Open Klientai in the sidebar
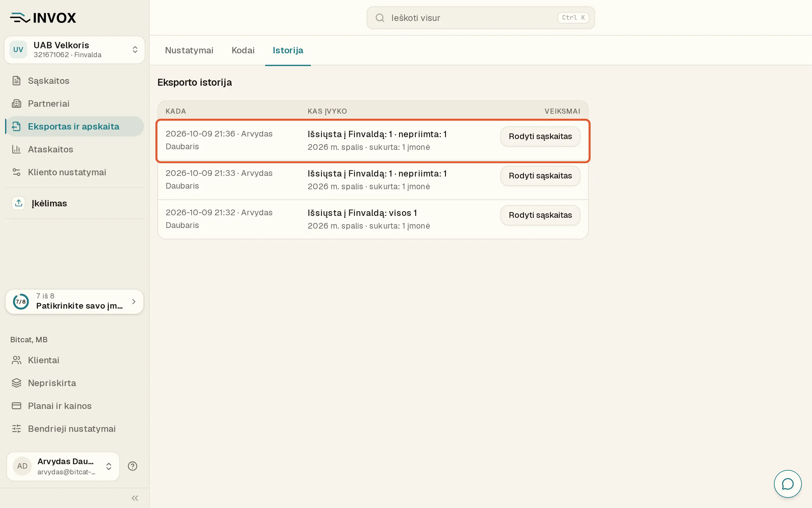812x508 pixels. pos(75,360)
